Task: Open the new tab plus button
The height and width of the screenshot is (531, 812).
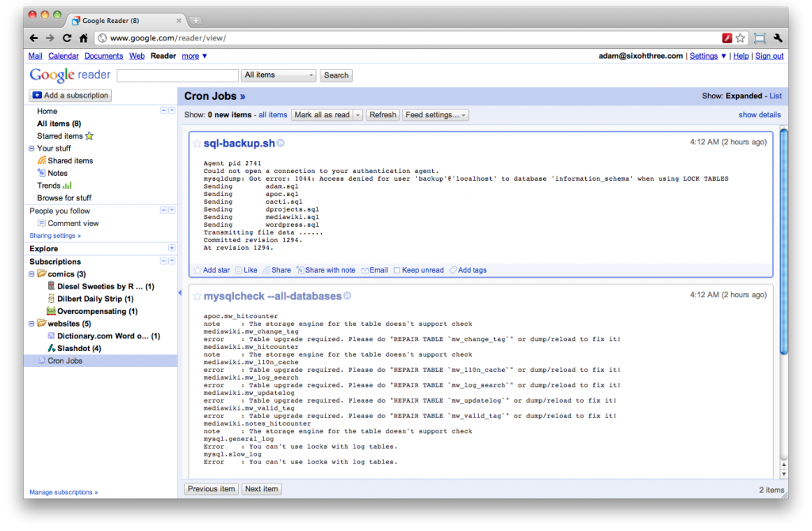Action: click(197, 21)
